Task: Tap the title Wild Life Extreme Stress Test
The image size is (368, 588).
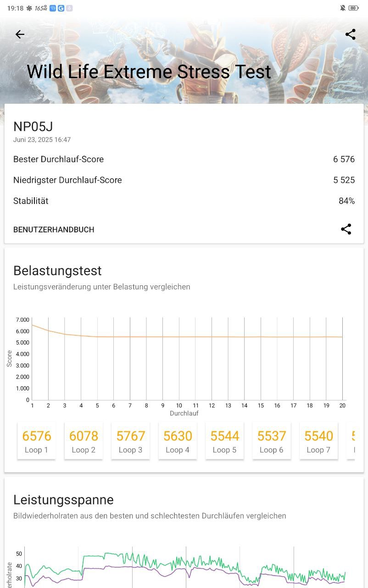Action: [x=149, y=72]
